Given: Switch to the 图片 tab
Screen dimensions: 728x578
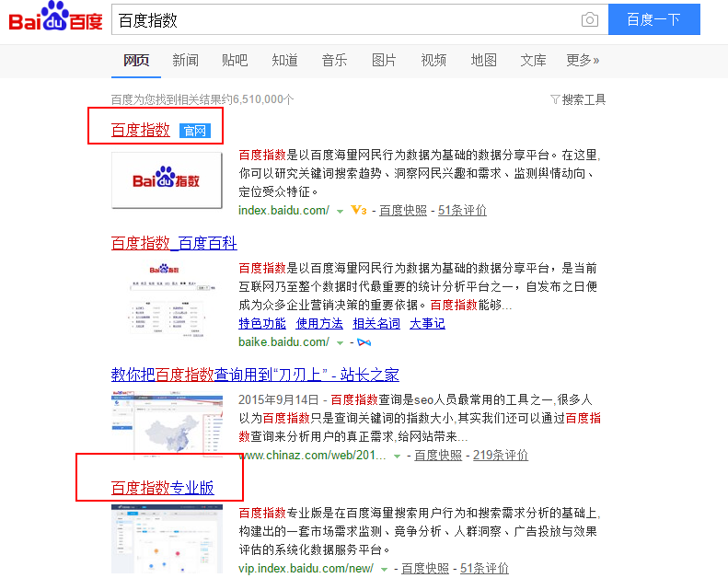Looking at the screenshot, I should pos(384,61).
